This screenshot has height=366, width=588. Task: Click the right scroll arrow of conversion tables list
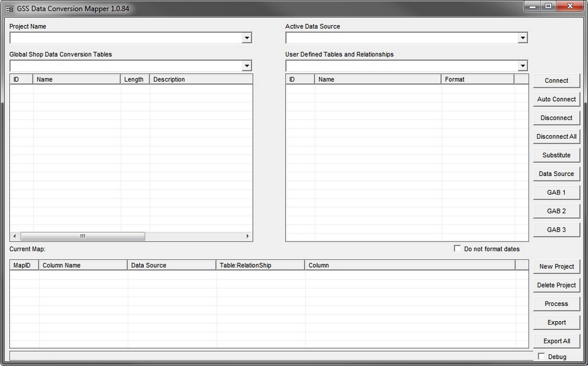tap(247, 237)
